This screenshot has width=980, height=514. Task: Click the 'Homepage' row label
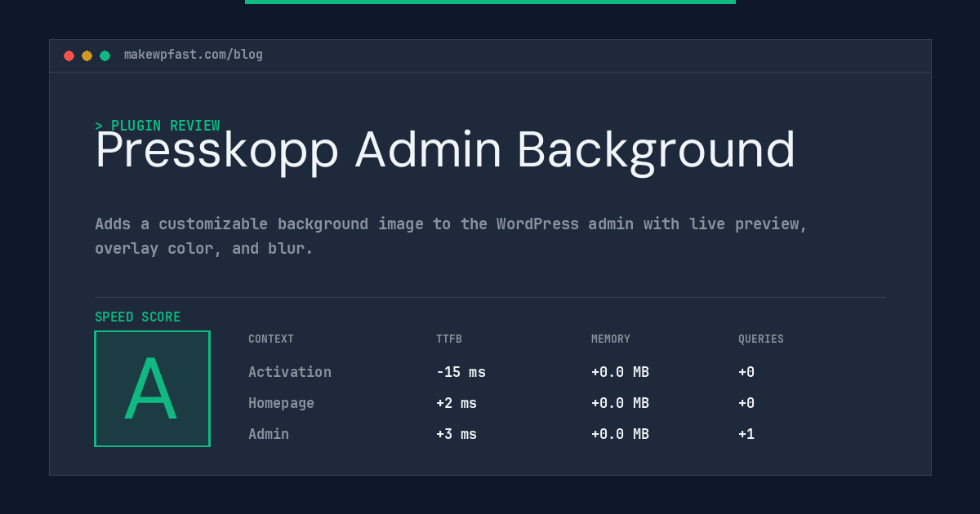281,403
